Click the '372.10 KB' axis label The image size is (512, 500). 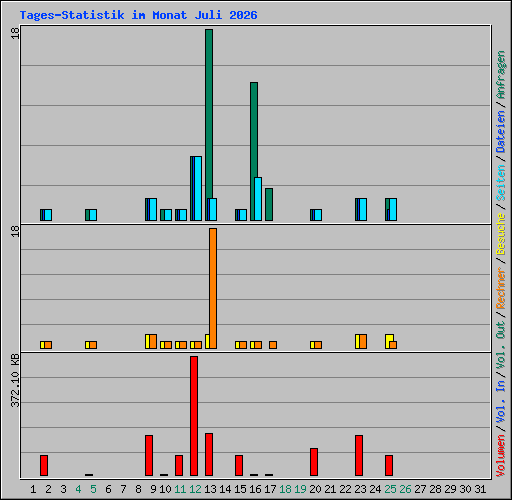tap(15, 380)
